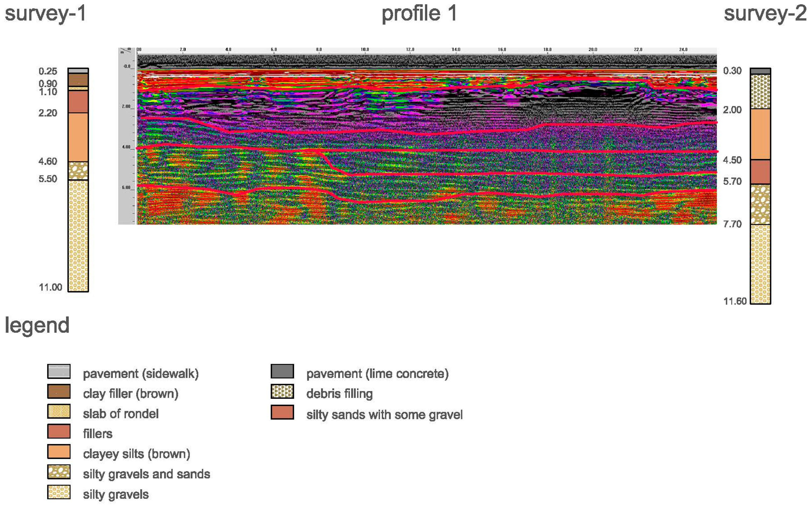Click the silty sands with some gravel swatch
The image size is (812, 510).
(282, 412)
